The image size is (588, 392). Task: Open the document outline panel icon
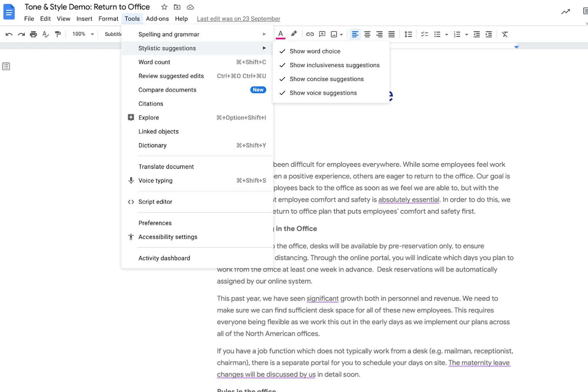(6, 67)
